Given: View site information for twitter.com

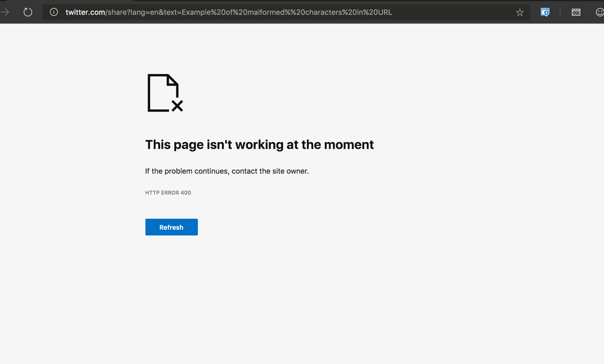Looking at the screenshot, I should pos(54,12).
